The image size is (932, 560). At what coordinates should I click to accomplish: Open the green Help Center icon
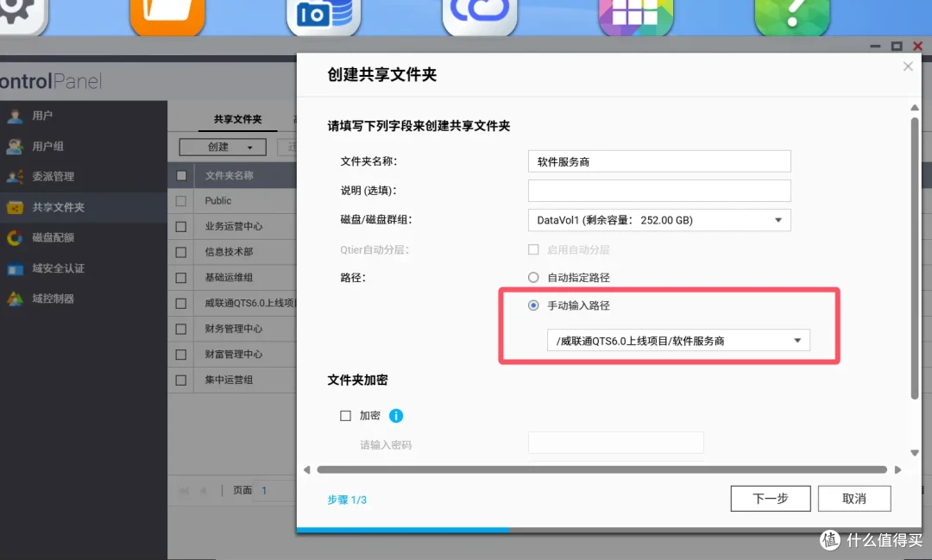[x=791, y=16]
